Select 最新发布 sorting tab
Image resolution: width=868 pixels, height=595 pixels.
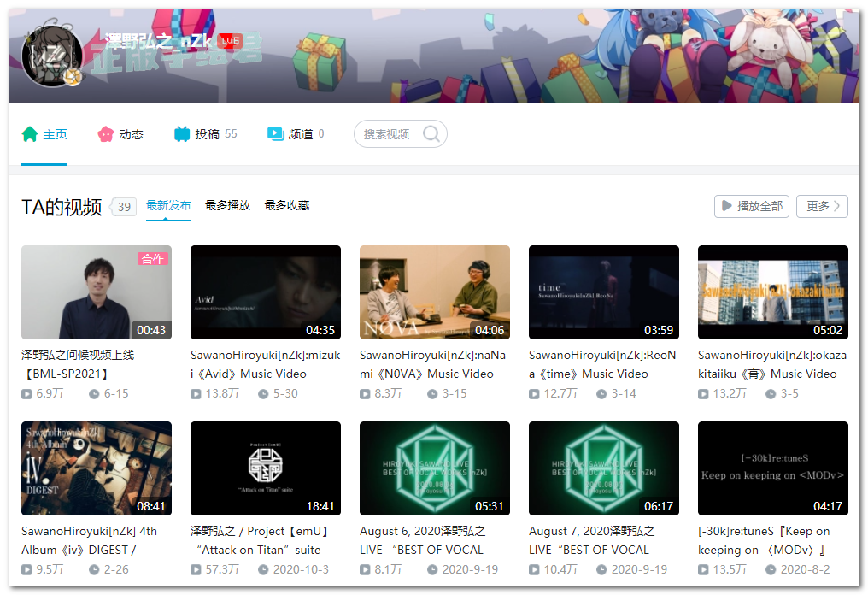pyautogui.click(x=168, y=205)
